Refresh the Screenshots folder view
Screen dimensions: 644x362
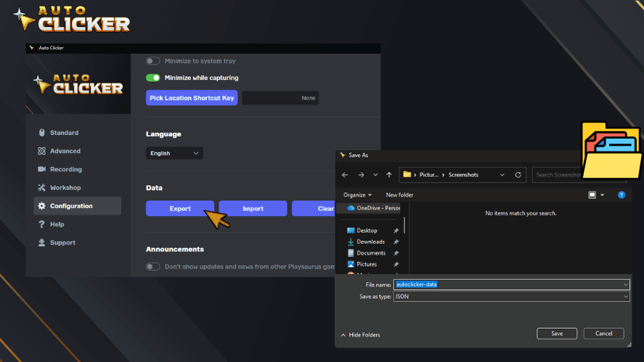(x=518, y=175)
